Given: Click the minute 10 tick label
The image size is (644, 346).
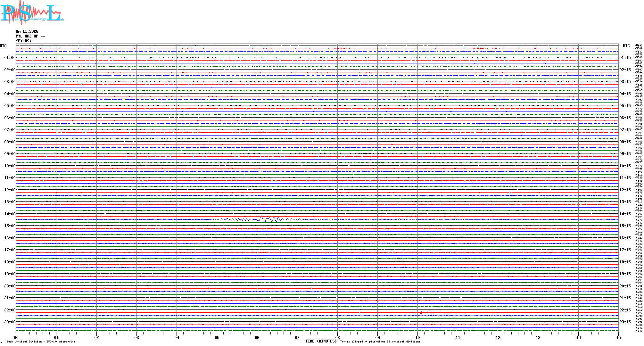Looking at the screenshot, I should tap(417, 338).
